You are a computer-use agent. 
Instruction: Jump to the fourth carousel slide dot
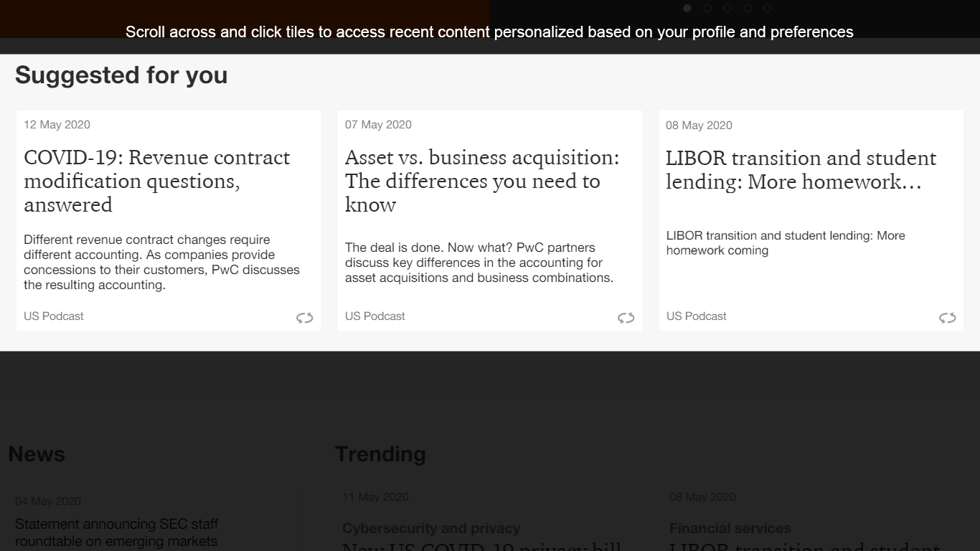click(x=748, y=8)
